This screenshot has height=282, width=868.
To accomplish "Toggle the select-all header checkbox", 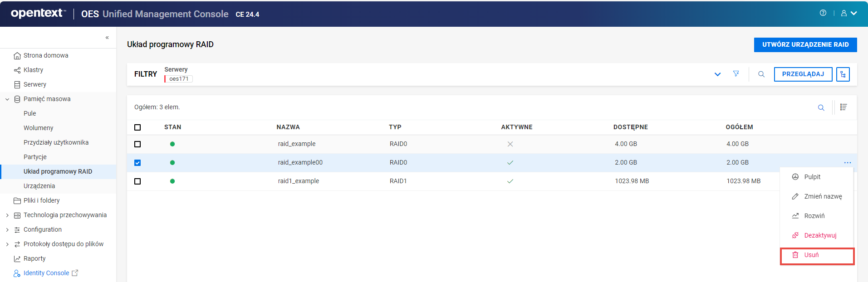I will click(137, 127).
